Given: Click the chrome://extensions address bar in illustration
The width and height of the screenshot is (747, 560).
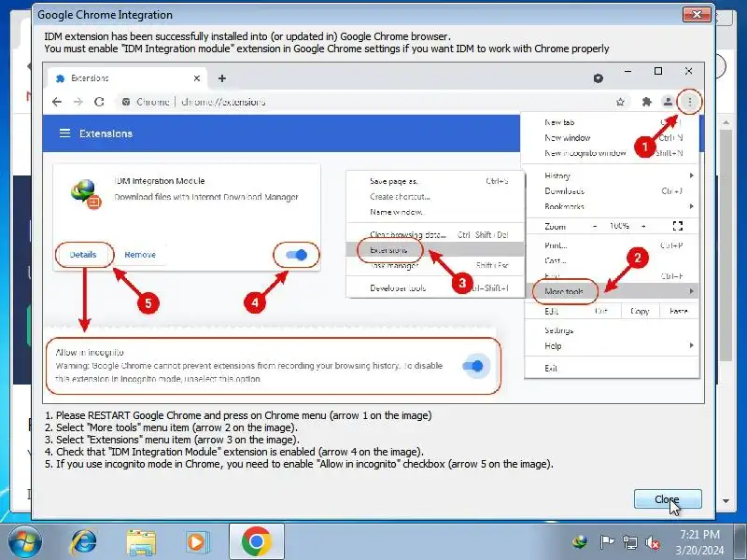Looking at the screenshot, I should tap(223, 102).
